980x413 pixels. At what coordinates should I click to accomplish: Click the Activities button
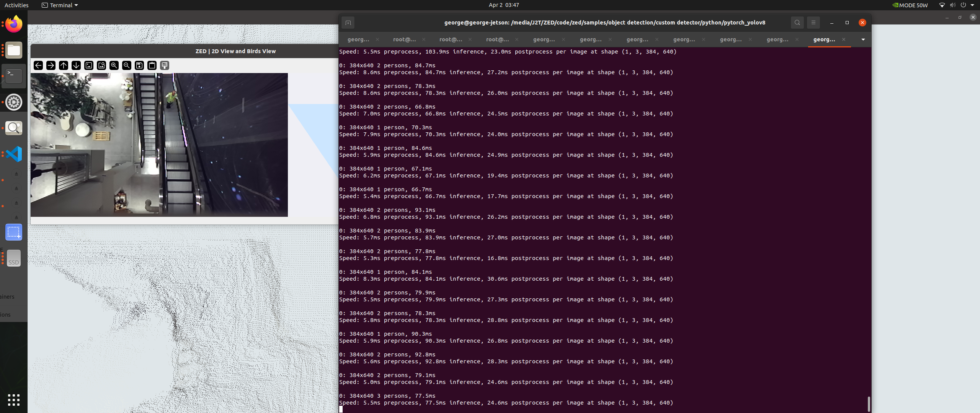point(16,5)
